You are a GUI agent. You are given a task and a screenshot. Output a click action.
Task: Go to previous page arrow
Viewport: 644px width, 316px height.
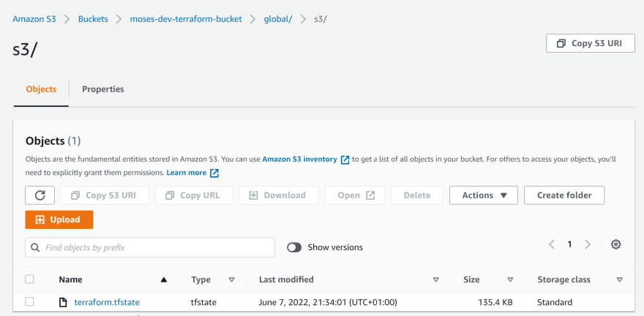[552, 244]
